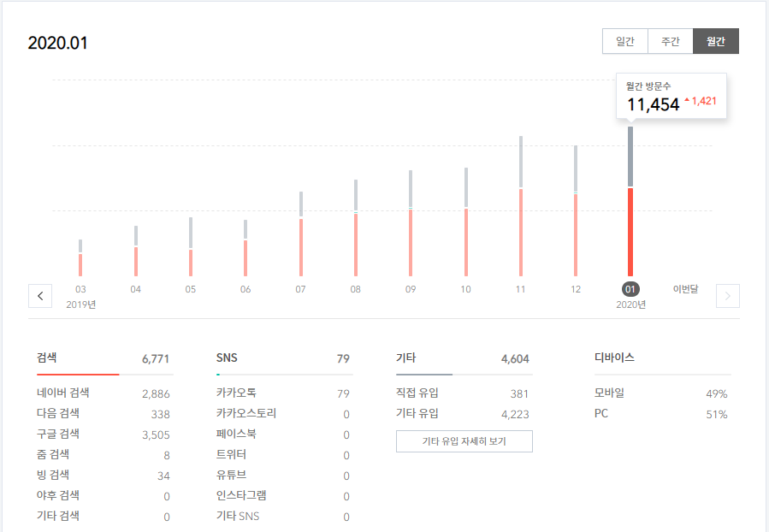Open 기타 유입 자세히 보기 details
Viewport: 769px width, 532px height.
464,441
